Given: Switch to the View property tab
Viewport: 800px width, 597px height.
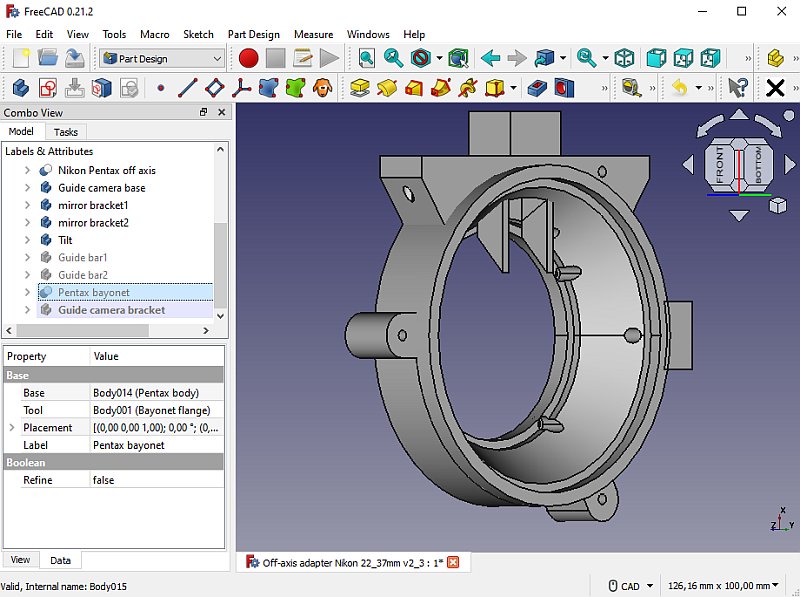Looking at the screenshot, I should (20, 560).
